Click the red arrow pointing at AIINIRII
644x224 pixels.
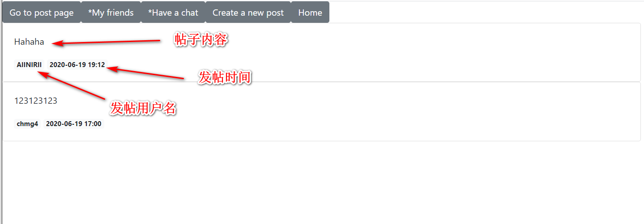(71, 85)
